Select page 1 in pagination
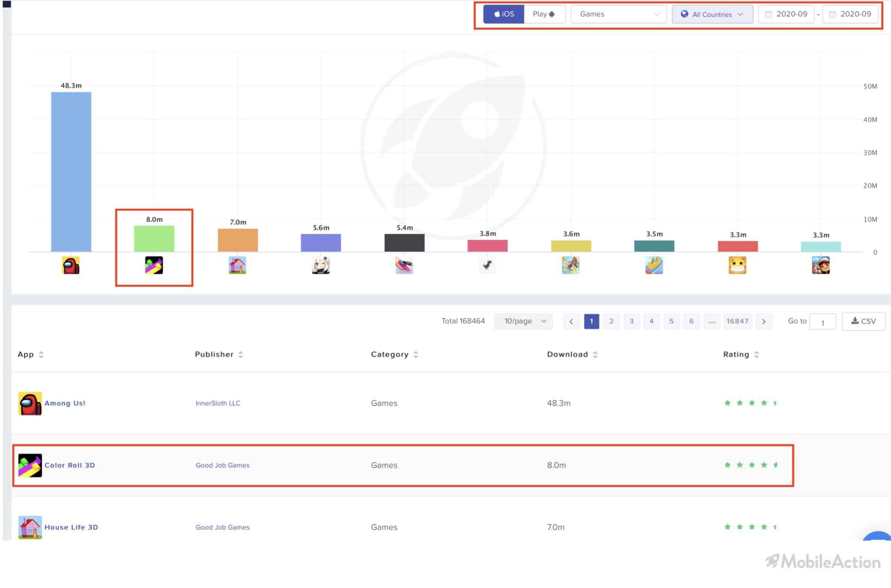Image resolution: width=891 pixels, height=588 pixels. [591, 321]
